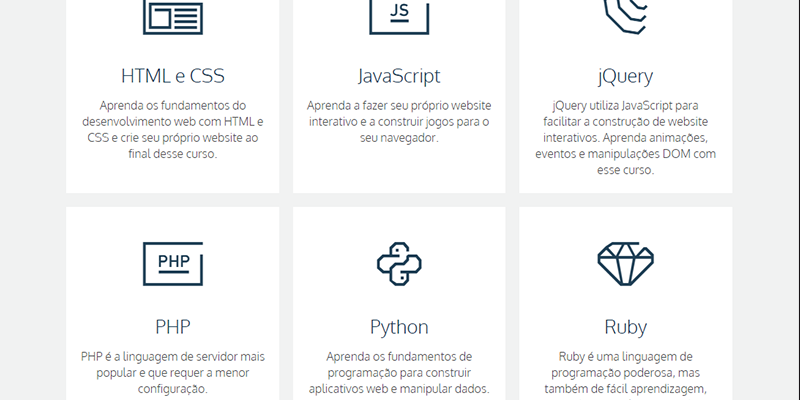Click the Ruby gem icon
Image resolution: width=800 pixels, height=400 pixels.
[x=626, y=264]
